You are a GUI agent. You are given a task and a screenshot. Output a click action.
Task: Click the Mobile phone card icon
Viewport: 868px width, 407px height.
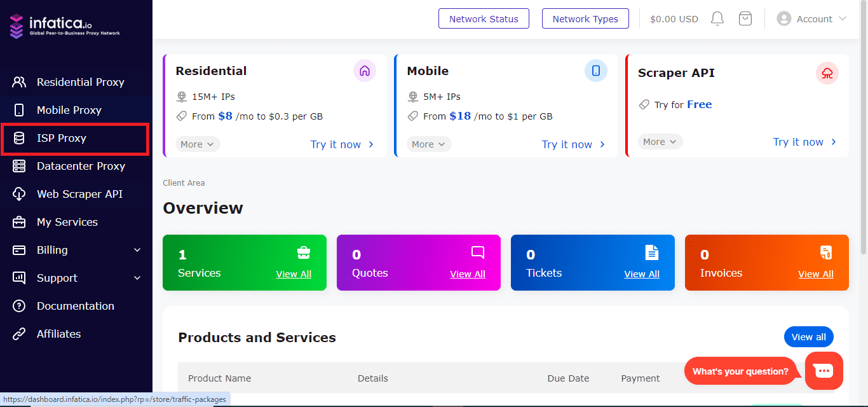[596, 71]
